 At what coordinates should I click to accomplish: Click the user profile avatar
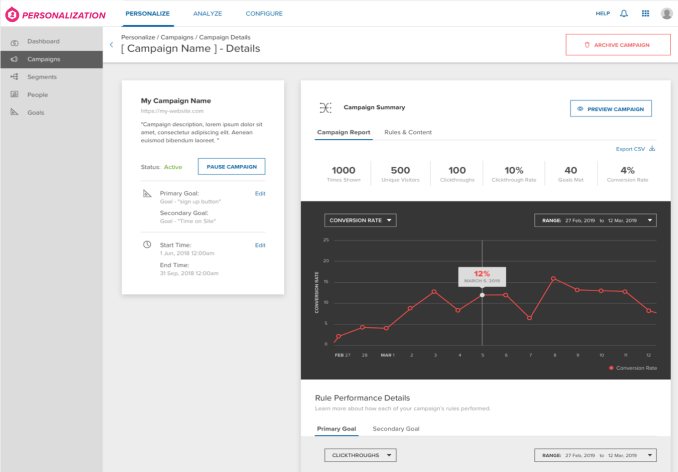pyautogui.click(x=666, y=14)
